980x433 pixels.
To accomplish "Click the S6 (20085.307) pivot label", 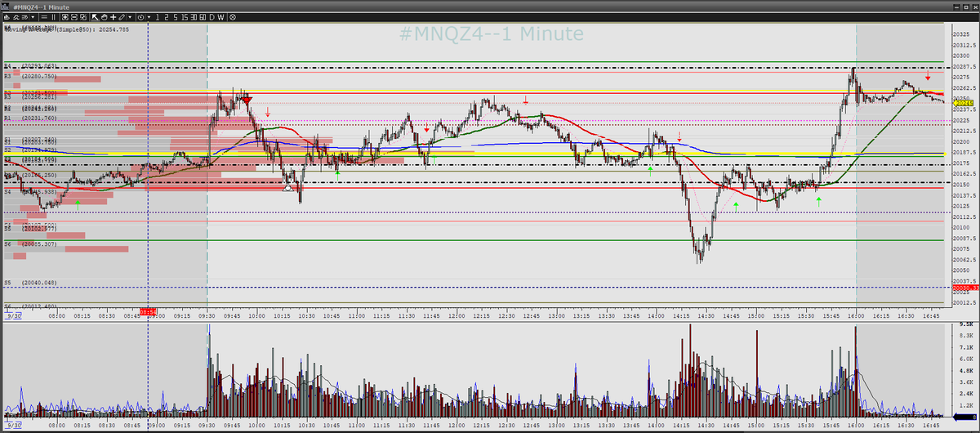I will [30, 244].
